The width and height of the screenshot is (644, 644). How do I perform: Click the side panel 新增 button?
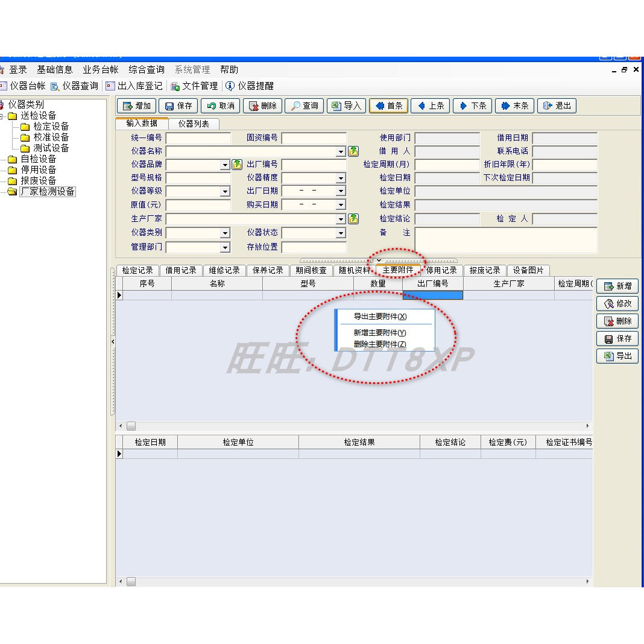coord(617,286)
